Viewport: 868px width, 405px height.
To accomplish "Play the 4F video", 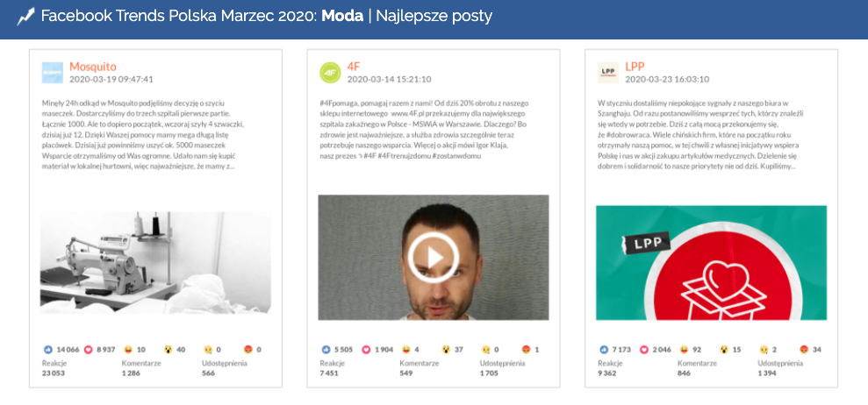I will tap(433, 257).
